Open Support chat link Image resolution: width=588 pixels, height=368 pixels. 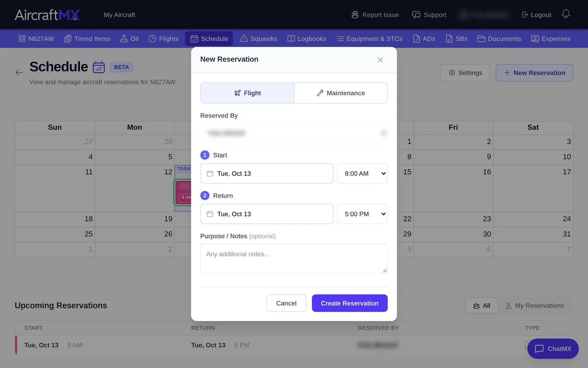[429, 15]
